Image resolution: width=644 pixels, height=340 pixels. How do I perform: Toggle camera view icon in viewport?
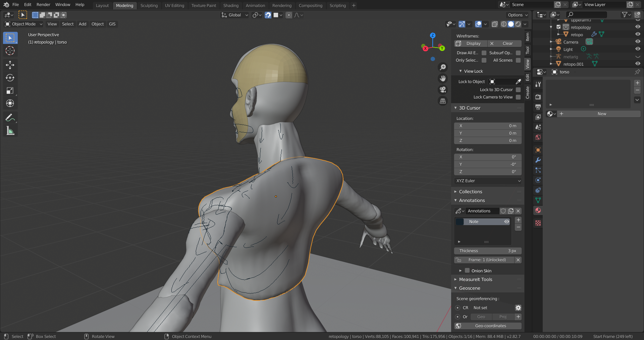(443, 89)
